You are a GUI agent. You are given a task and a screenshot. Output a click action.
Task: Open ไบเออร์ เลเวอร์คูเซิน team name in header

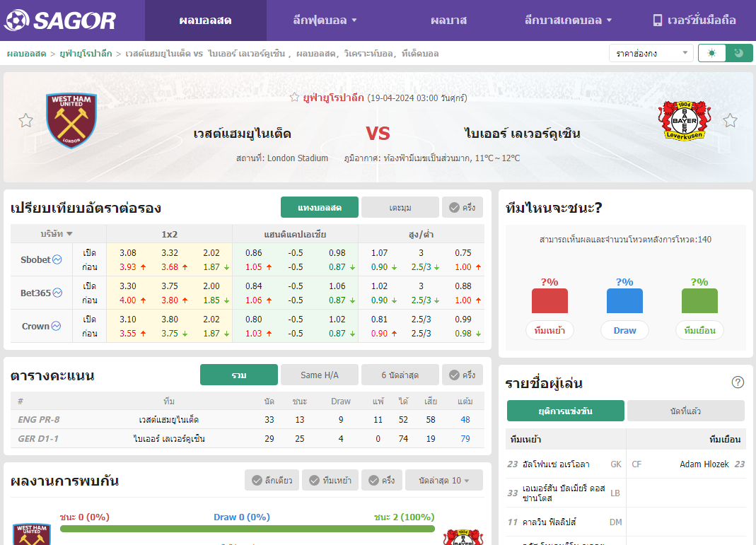click(522, 134)
